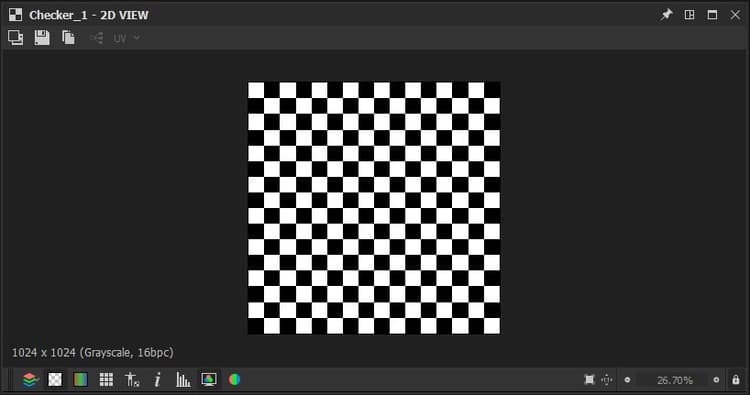
Task: Open the UV dropdown in the toolbar
Action: point(126,38)
